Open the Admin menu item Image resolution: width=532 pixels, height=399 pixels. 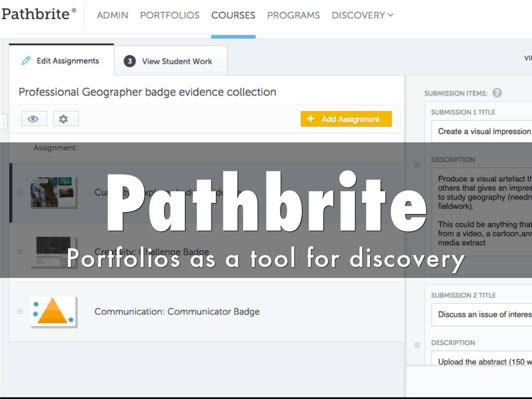click(112, 16)
